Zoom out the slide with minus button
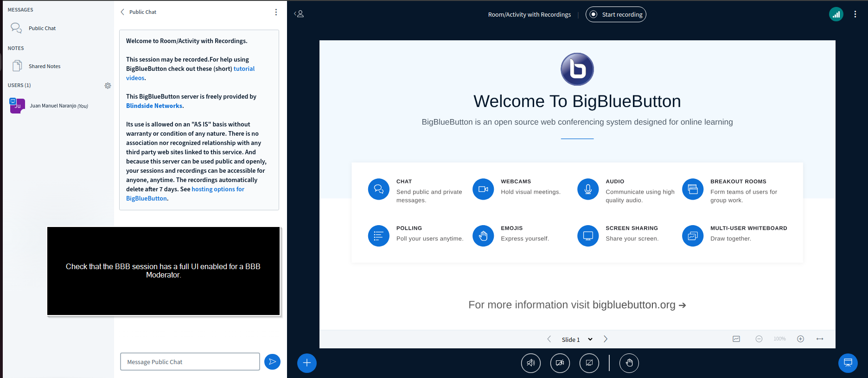 tap(759, 339)
